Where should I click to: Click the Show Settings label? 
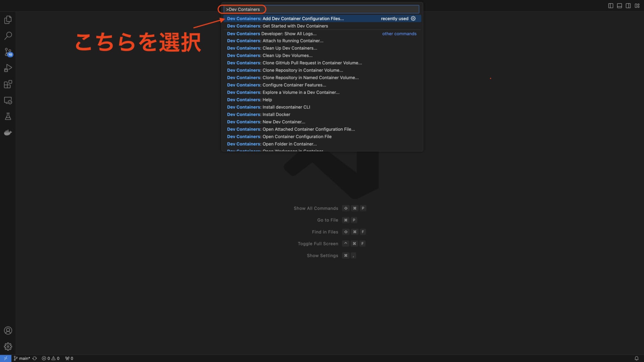coord(322,255)
